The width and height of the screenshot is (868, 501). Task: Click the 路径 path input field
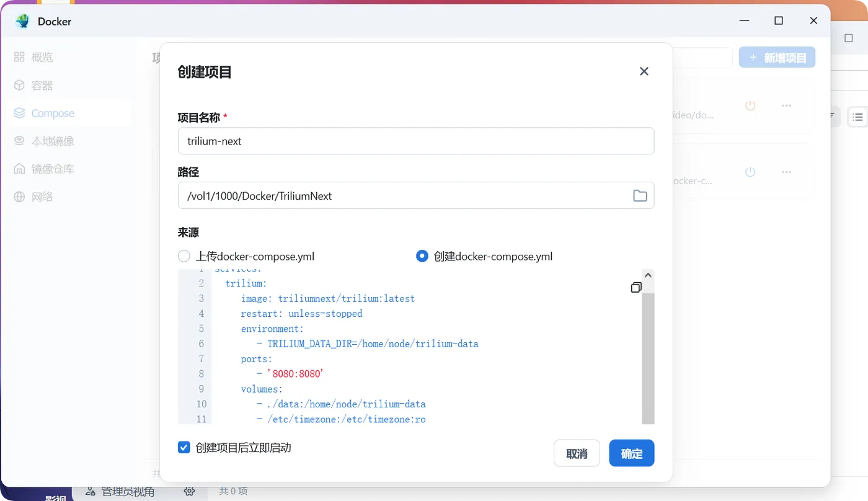coord(416,195)
